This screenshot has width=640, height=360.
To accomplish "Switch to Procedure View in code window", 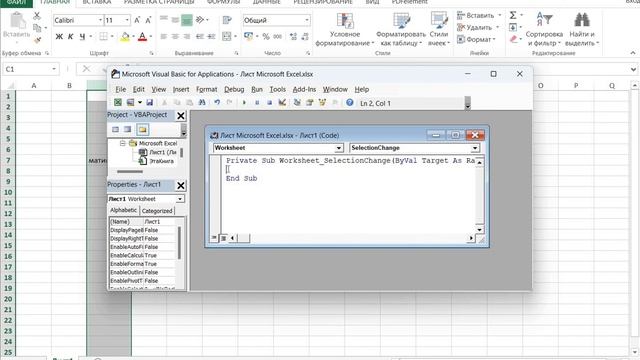I will coord(214,238).
